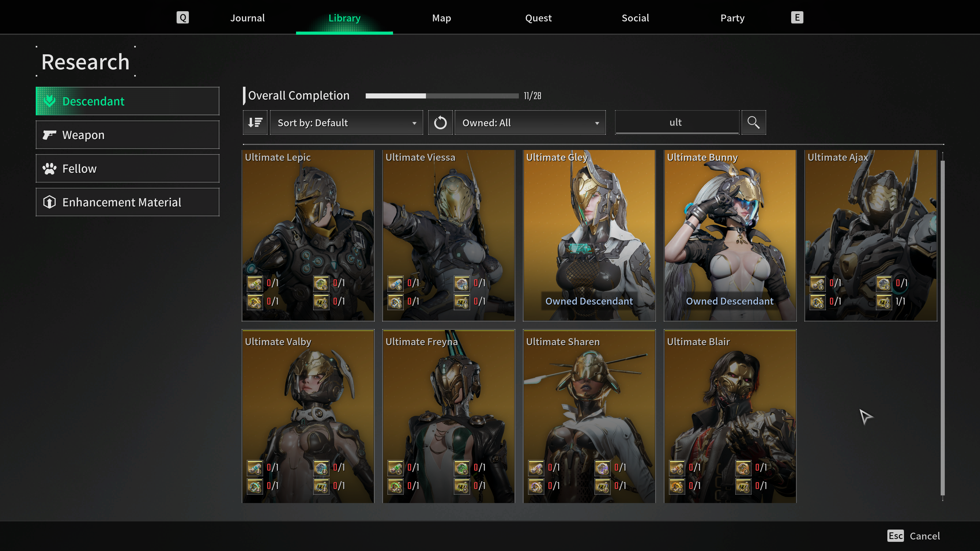980x551 pixels.
Task: Open the Ultimate Bunny card
Action: [x=730, y=235]
